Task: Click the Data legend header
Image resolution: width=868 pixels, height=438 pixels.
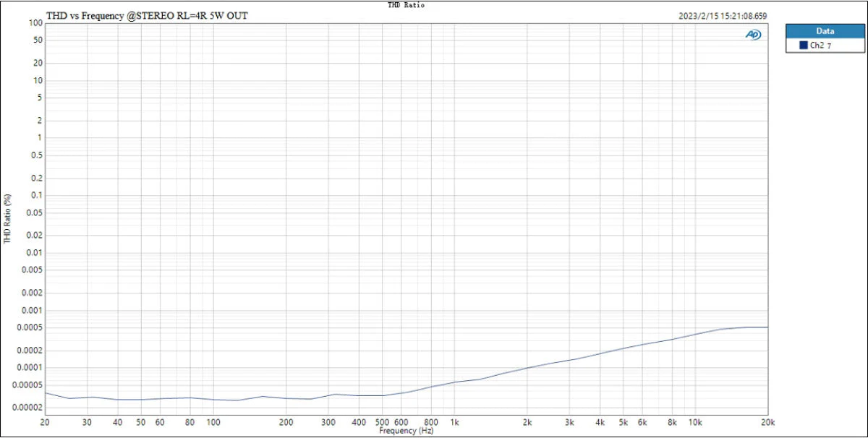Action: (x=825, y=31)
